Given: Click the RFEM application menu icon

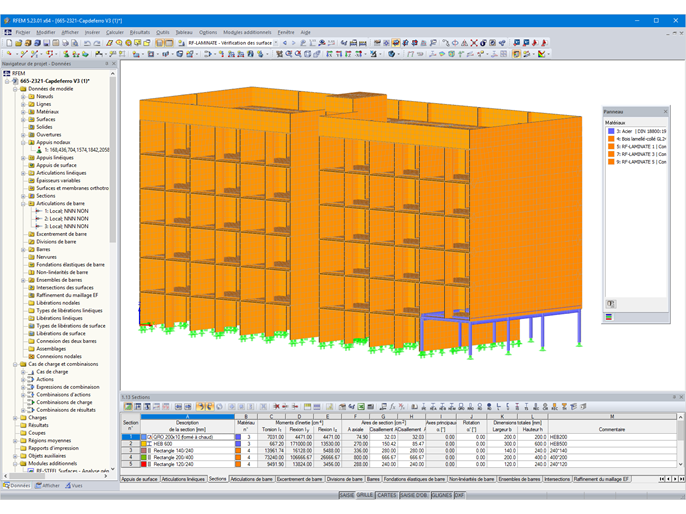Looking at the screenshot, I should tap(8, 32).
